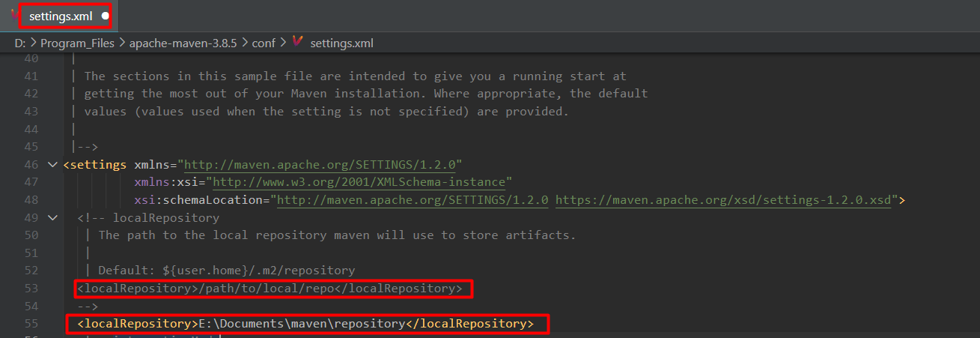Click the closing '|-->' on line 45

coord(85,147)
